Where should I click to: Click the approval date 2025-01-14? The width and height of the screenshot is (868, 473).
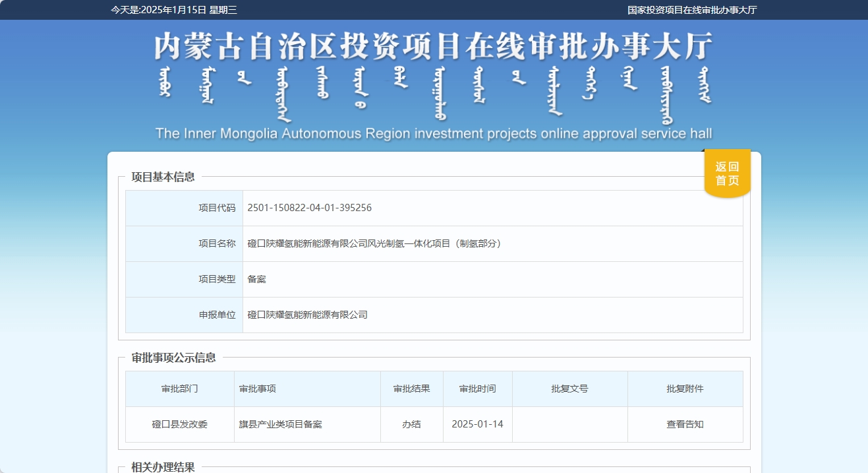click(x=477, y=424)
